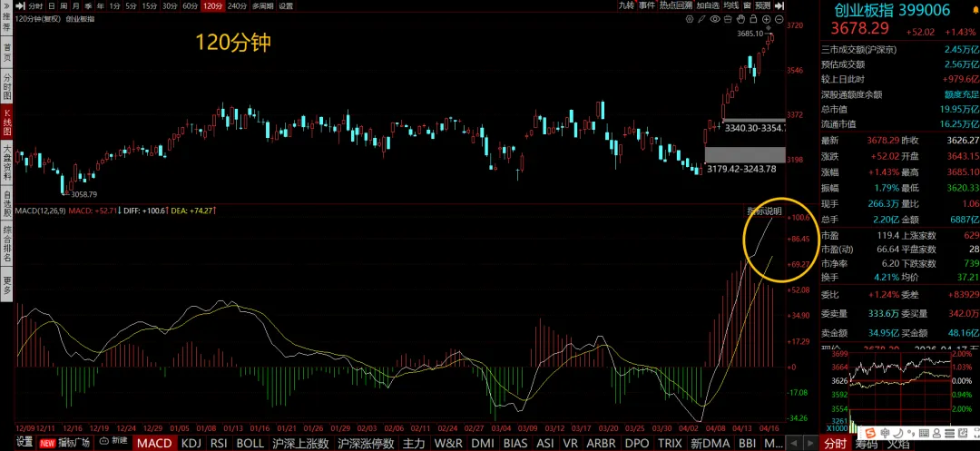980x451 pixels.
Task: Click the Sogou input method S icon
Action: click(x=870, y=433)
